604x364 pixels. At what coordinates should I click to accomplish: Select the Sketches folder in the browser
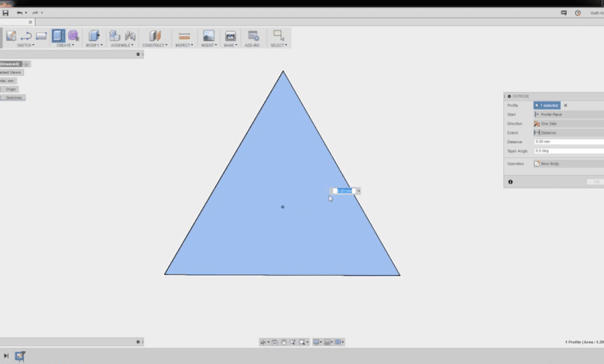coord(14,98)
